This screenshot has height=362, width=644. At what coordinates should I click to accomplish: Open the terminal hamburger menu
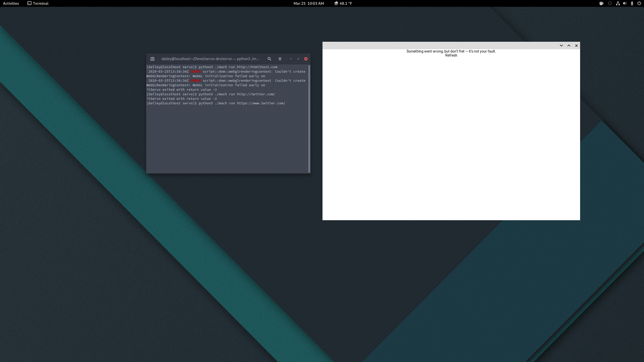click(x=280, y=59)
